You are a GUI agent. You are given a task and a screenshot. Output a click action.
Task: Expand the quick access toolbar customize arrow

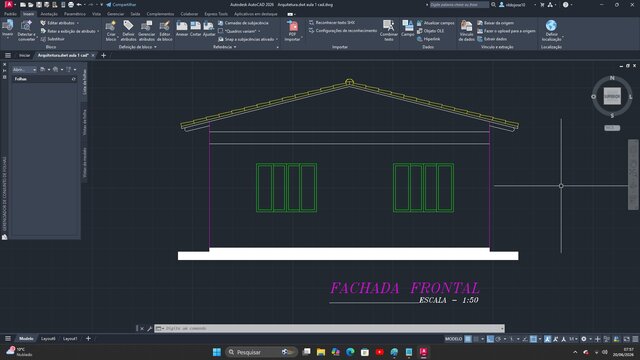pos(102,4)
